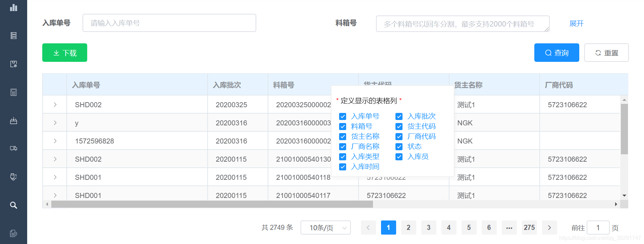Open the save-check sidebar icon
This screenshot has width=644, height=244.
pos(13,64)
